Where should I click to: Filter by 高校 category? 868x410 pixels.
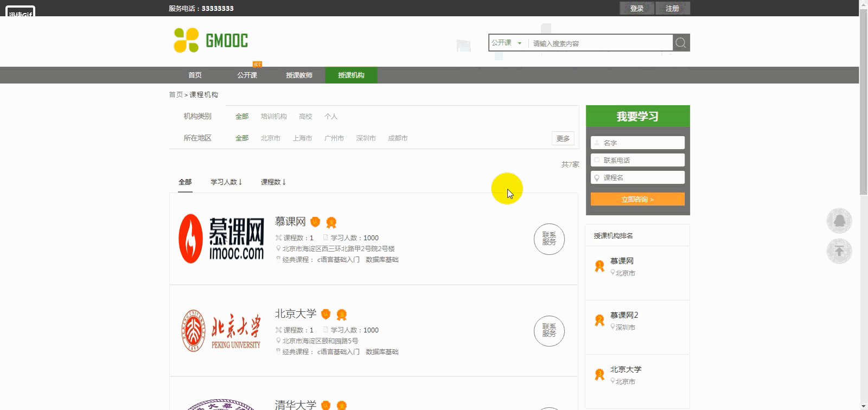click(305, 117)
